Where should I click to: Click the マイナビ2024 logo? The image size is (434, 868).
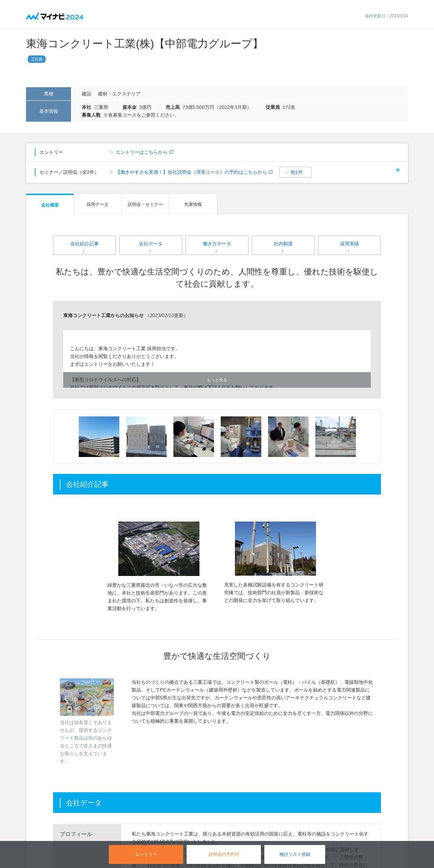pos(55,16)
